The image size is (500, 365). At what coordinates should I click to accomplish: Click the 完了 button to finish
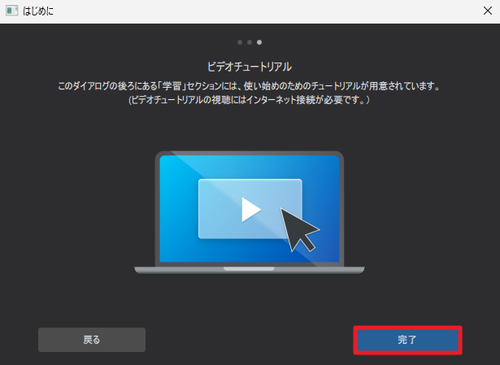click(408, 340)
